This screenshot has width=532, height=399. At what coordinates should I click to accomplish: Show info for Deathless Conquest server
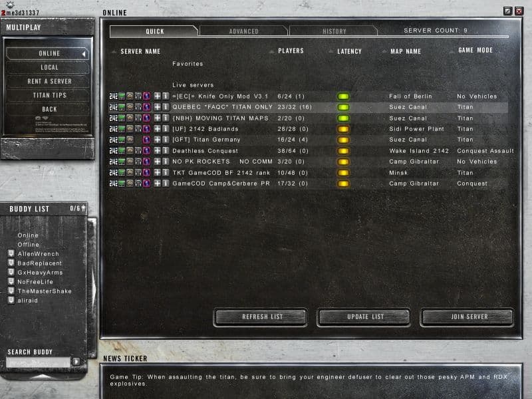tap(166, 151)
